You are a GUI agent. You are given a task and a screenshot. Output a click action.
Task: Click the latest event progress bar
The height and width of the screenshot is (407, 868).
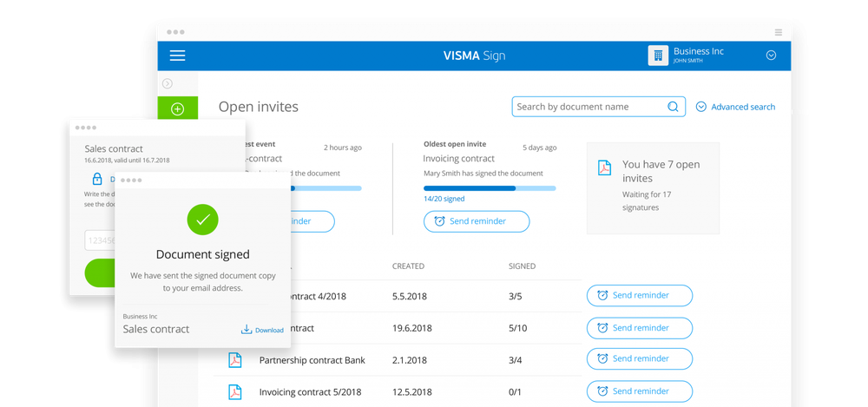326,188
